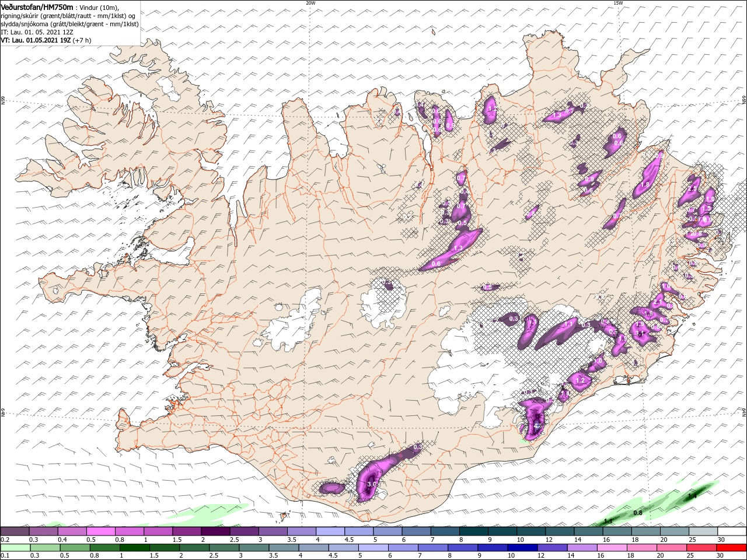Select the darkest purple swatch after snow label 2
The image size is (747, 560).
[x=215, y=531]
